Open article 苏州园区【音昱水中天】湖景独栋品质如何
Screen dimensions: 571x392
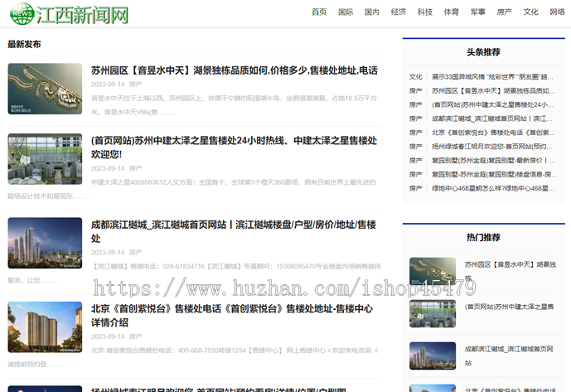(235, 70)
